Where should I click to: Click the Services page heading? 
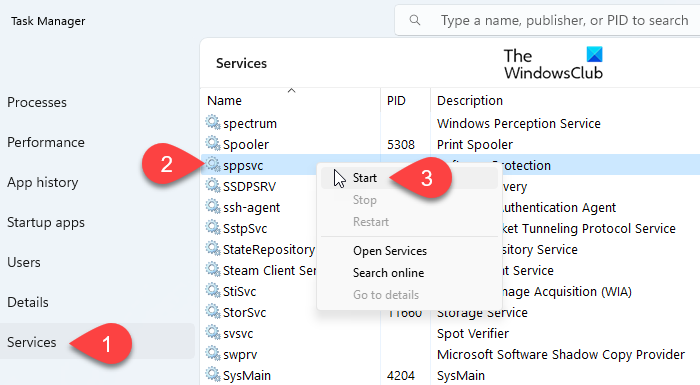(x=242, y=63)
